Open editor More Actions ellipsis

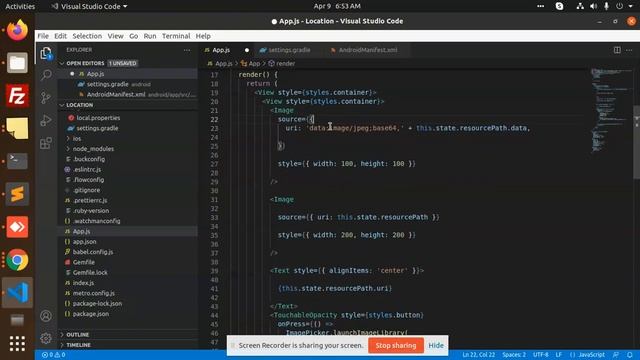click(629, 50)
